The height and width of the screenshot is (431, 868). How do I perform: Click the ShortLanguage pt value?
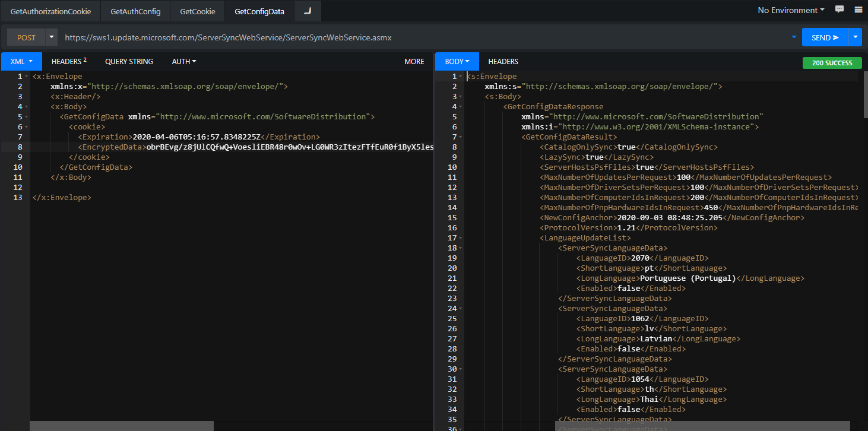coord(650,268)
